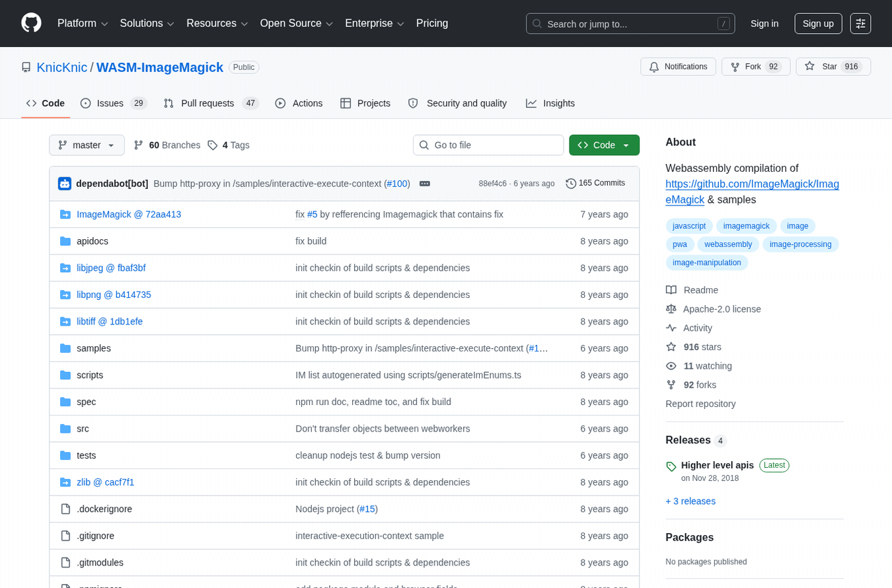Open the Insights tab
The image size is (892, 588).
(x=550, y=103)
